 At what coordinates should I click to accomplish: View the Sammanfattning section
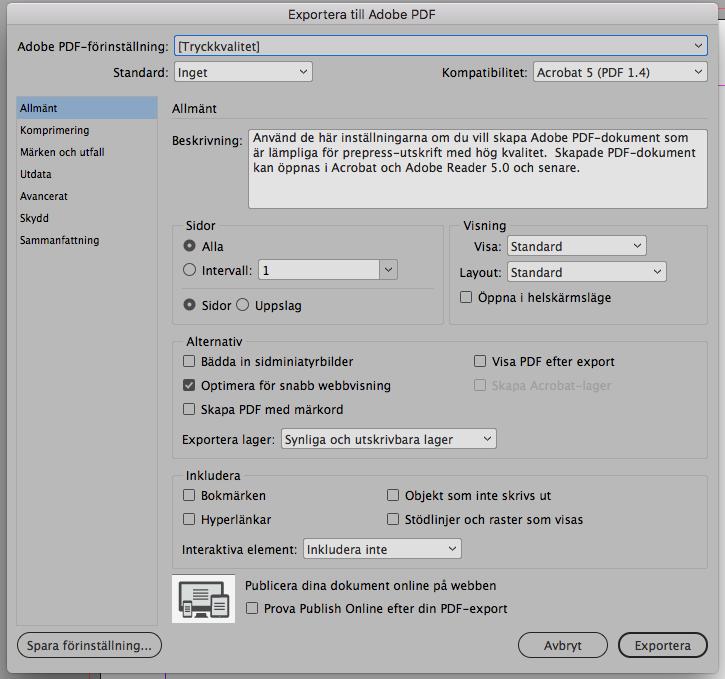pyautogui.click(x=87, y=240)
